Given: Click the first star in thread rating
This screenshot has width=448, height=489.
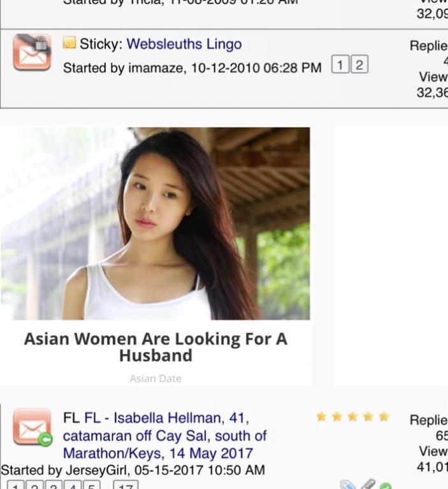Looking at the screenshot, I should [x=321, y=416].
